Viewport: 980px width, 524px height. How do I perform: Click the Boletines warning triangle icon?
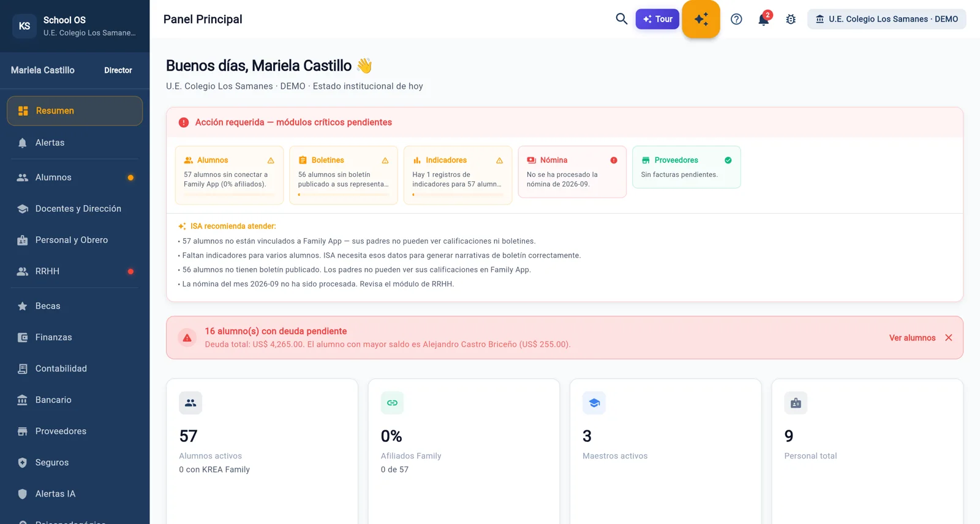tap(385, 160)
